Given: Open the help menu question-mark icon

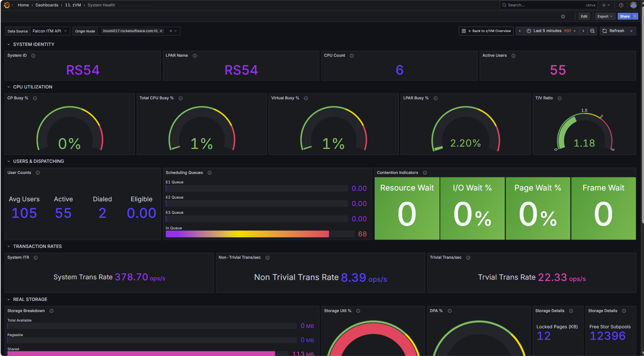Looking at the screenshot, I should coord(621,5).
